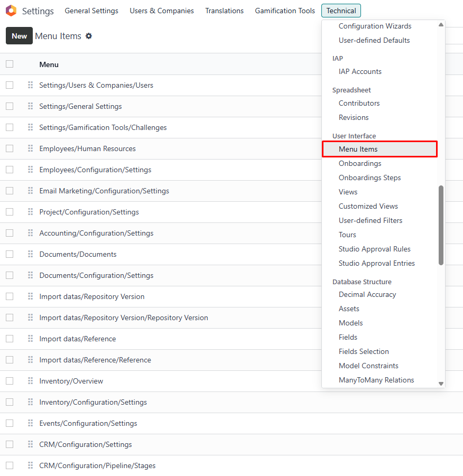The width and height of the screenshot is (463, 476).
Task: Collapse the Technical dropdown menu
Action: [341, 11]
